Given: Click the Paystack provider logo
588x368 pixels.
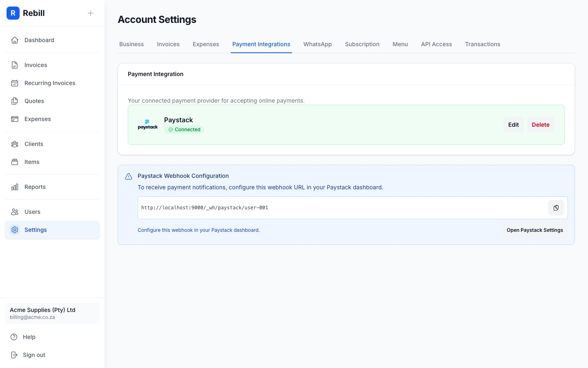Looking at the screenshot, I should click(x=148, y=125).
